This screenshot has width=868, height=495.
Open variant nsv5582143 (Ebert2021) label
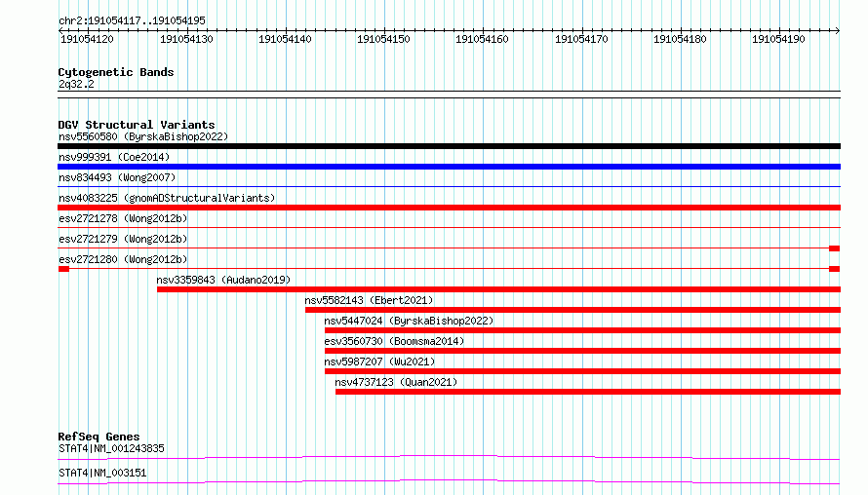(369, 300)
